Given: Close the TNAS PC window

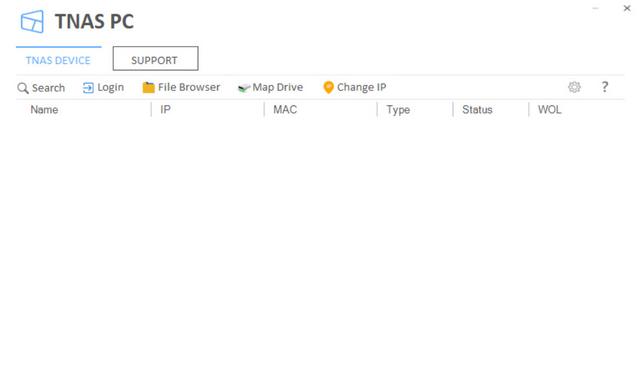Looking at the screenshot, I should click(x=627, y=8).
